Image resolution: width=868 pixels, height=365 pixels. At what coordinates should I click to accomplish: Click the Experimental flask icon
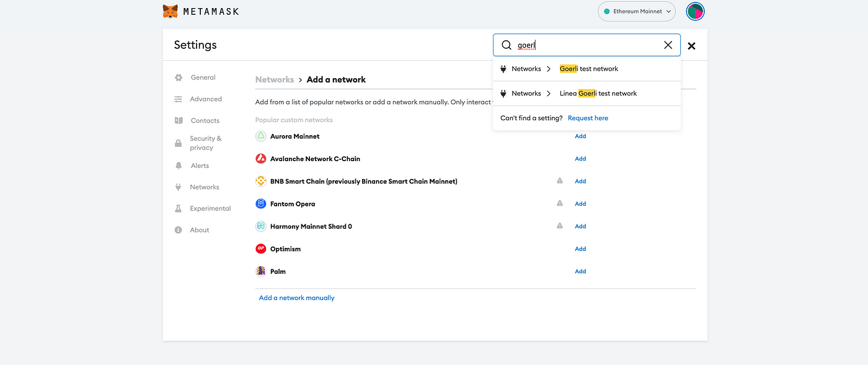[x=179, y=209]
